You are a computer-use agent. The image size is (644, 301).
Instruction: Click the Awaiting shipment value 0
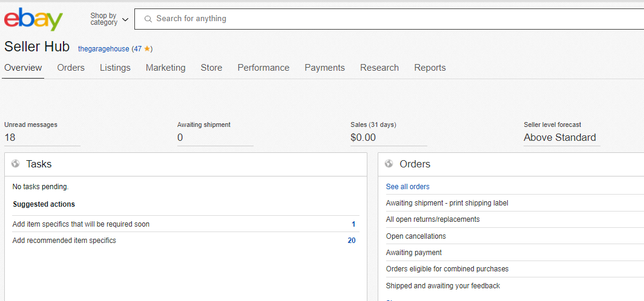point(180,137)
